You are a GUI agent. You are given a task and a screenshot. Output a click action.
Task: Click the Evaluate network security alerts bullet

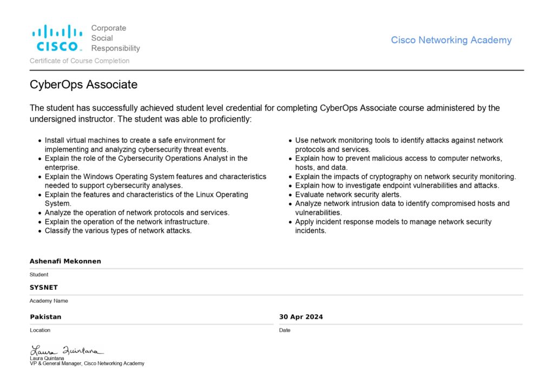pyautogui.click(x=348, y=195)
